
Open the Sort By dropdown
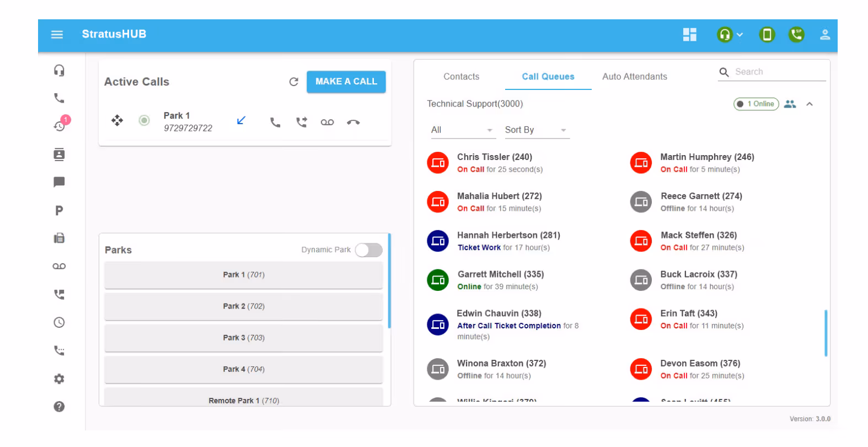pos(537,130)
